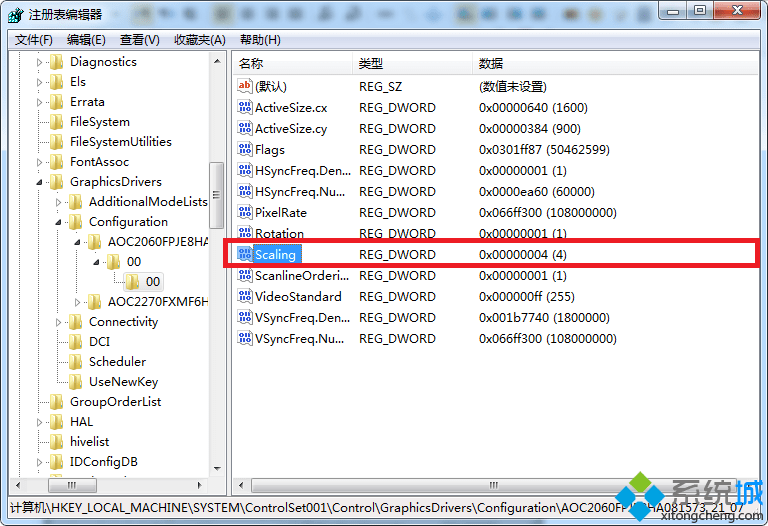
Task: Expand the AOC2270FXMF6H key
Action: [77, 302]
